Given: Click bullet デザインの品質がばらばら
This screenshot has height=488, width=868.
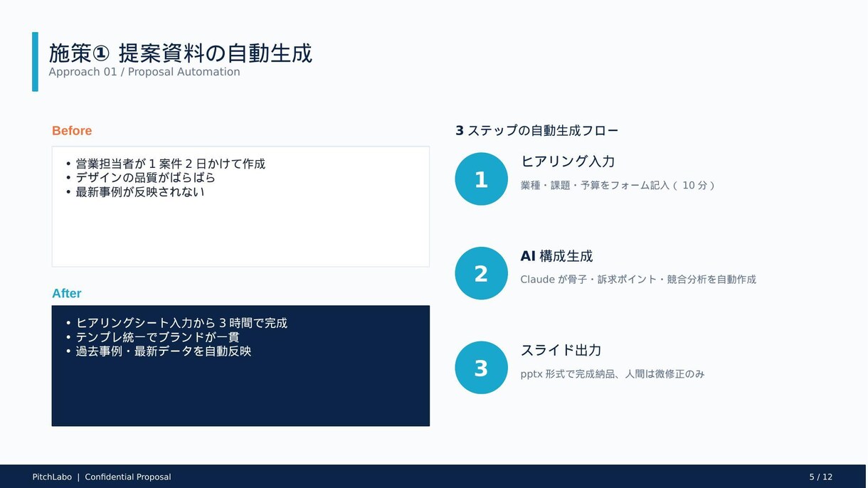Looking at the screenshot, I should tap(145, 178).
